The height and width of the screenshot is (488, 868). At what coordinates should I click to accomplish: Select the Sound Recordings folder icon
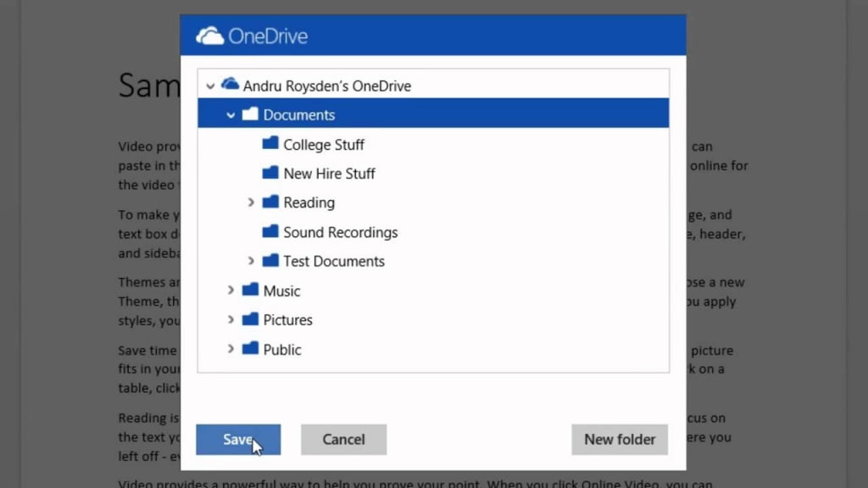269,231
